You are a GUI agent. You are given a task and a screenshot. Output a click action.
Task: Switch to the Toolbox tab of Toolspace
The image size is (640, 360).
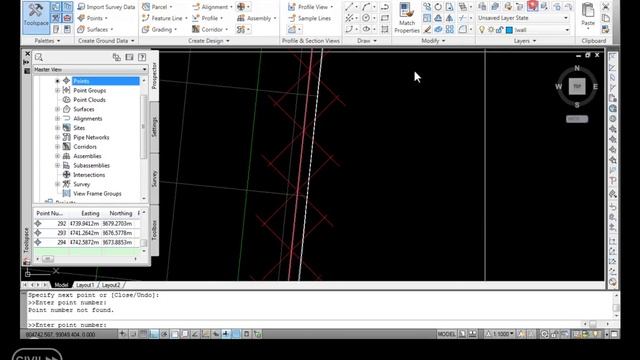[x=154, y=230]
